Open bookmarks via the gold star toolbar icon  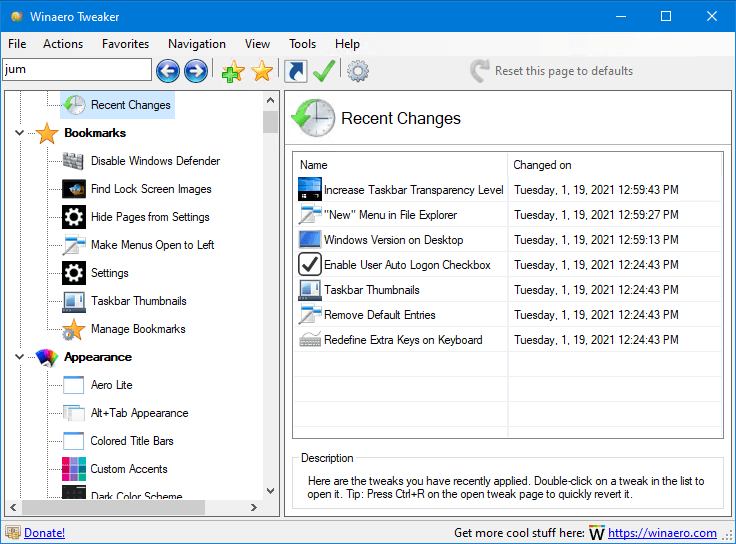point(262,71)
